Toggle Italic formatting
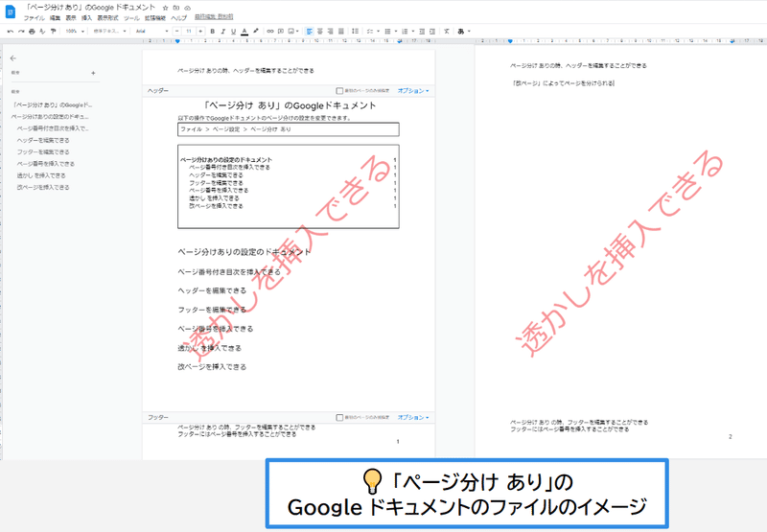 click(x=223, y=32)
